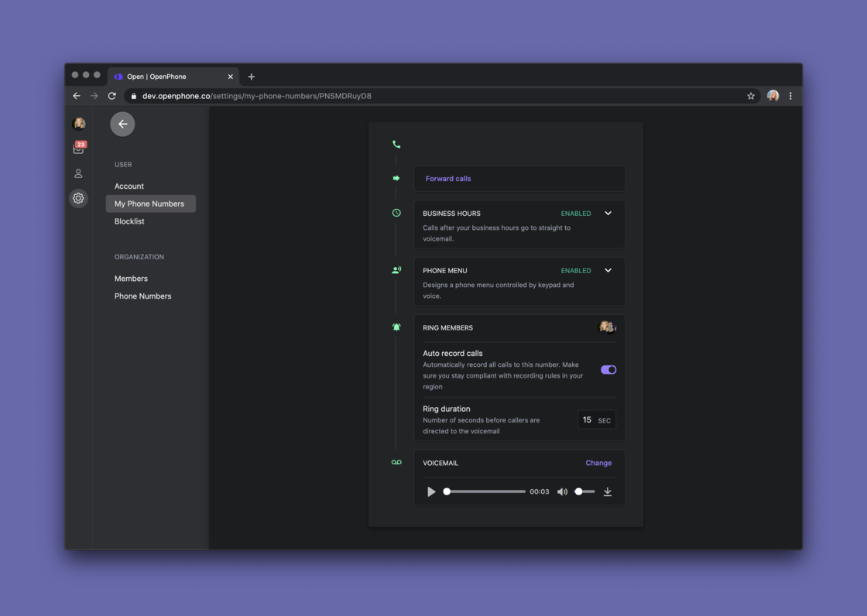Click Change next to Voicemail

598,463
